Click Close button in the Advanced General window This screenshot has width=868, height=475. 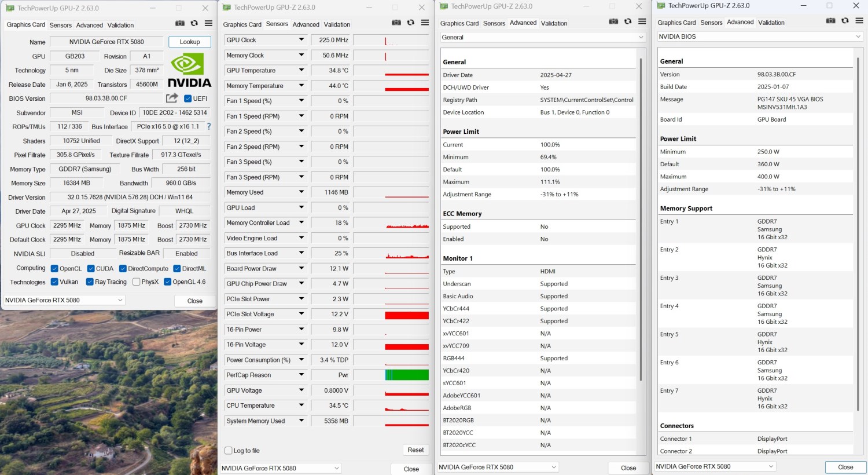pos(628,467)
